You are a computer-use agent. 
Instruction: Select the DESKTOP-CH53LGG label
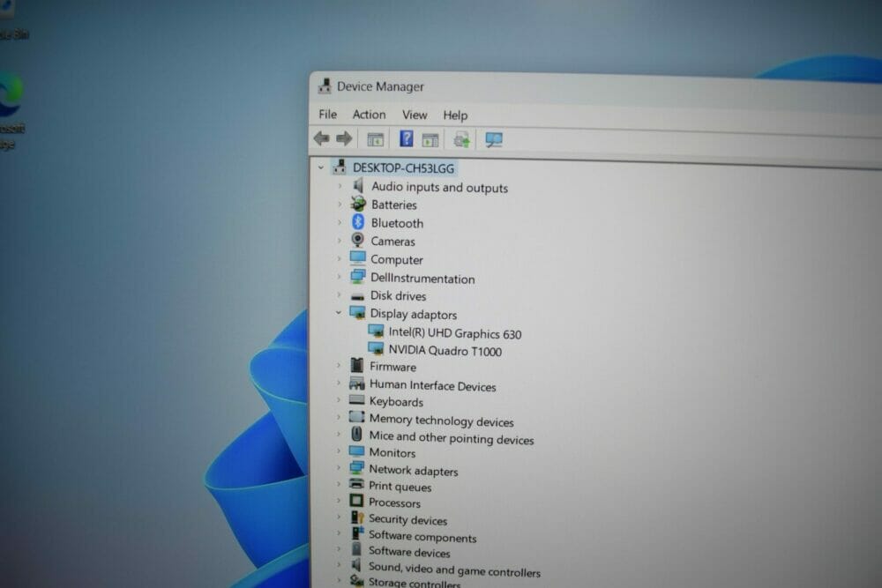click(403, 168)
